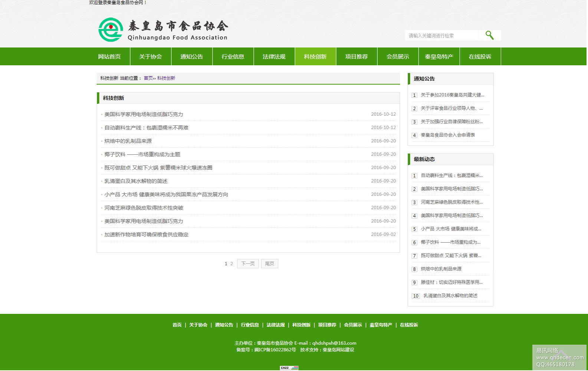Click the 冀ICP备16022862号 record number
Screen dimensions: 588x371
click(x=275, y=350)
